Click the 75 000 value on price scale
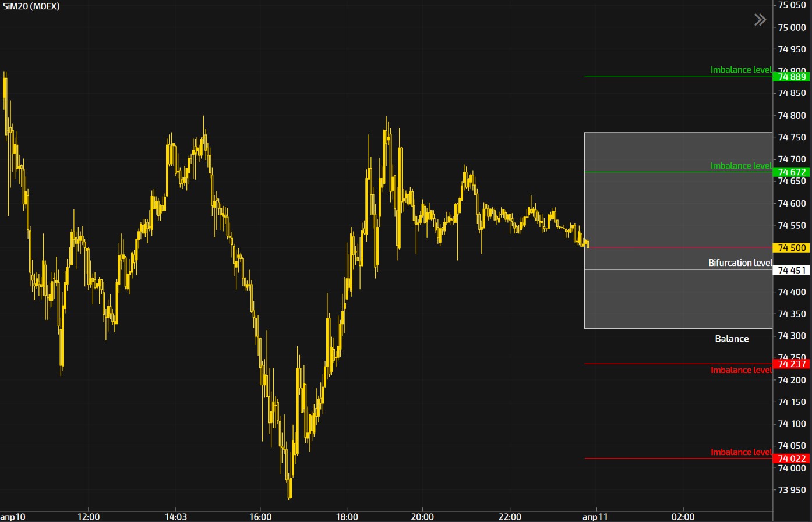The height and width of the screenshot is (522, 812). (792, 27)
